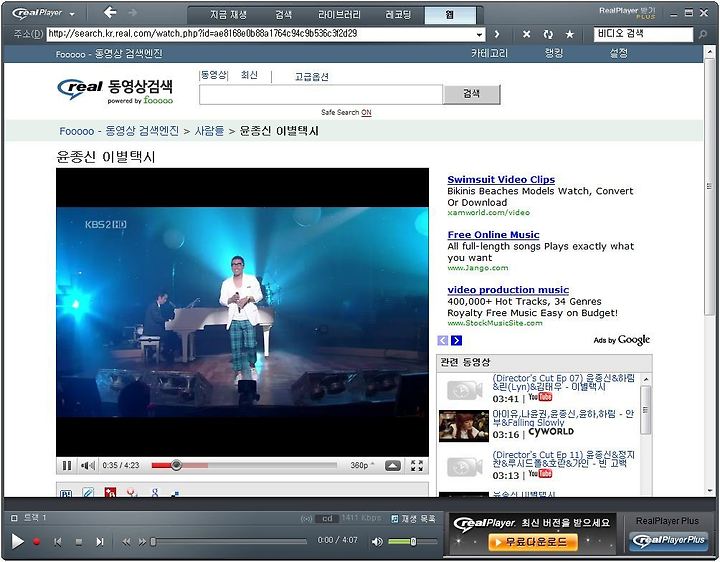This screenshot has height=562, width=720.
Task: Open the 재생 목록 playlist
Action: click(413, 518)
